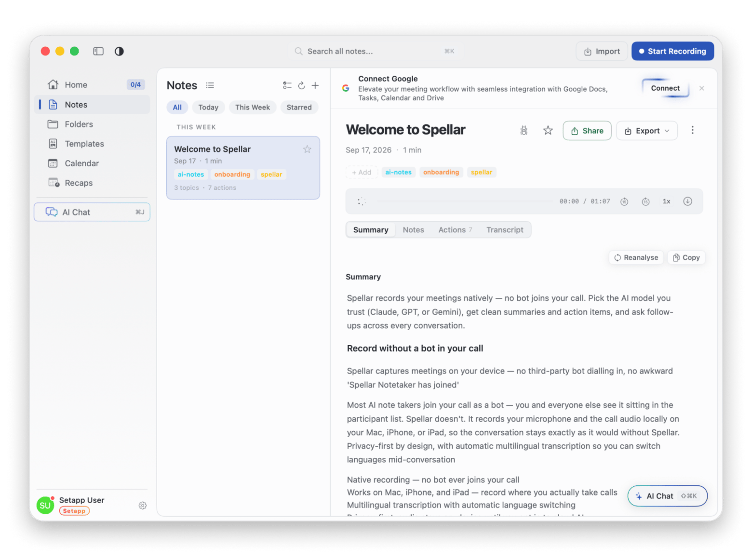This screenshot has width=752, height=560.
Task: Switch to the Actions tab
Action: click(x=455, y=230)
